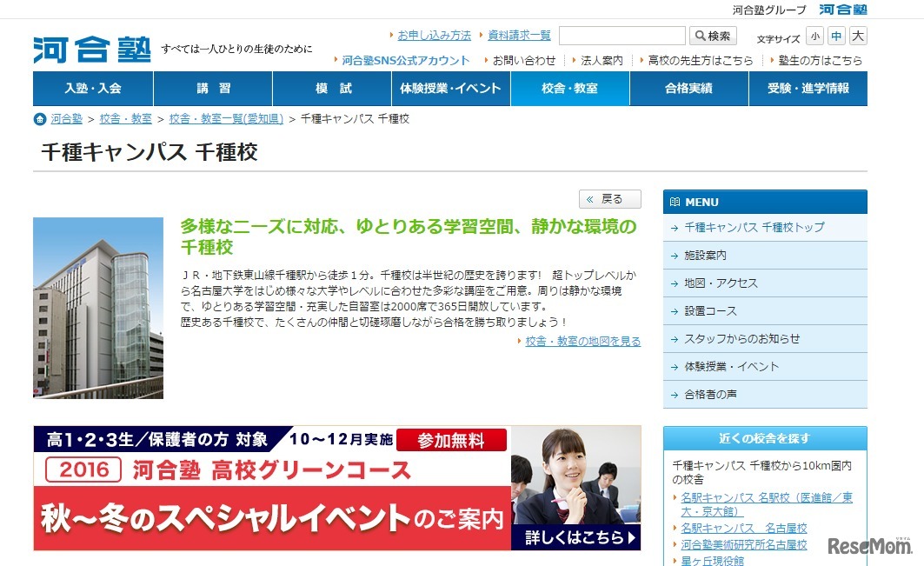
Task: Select the 模試 navigation tab
Action: click(333, 89)
